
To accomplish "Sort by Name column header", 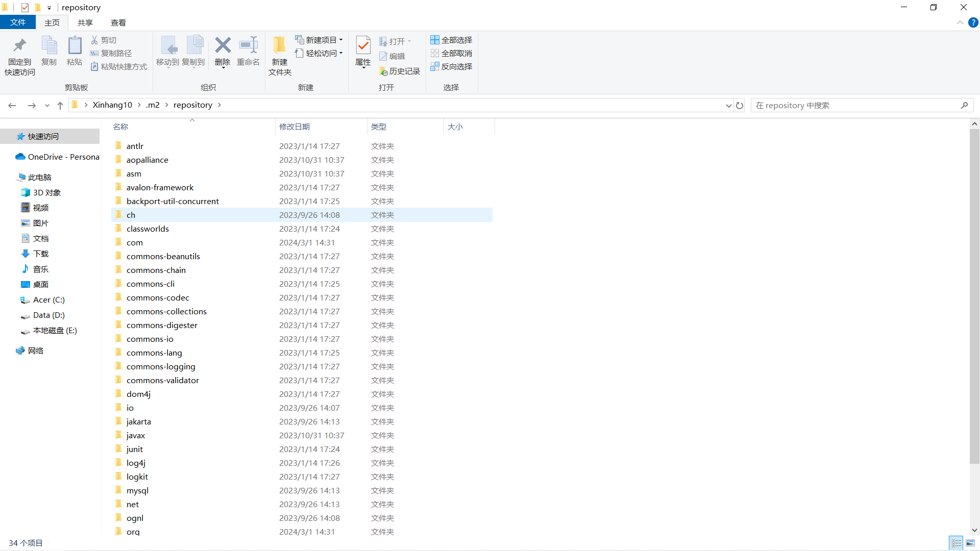I will point(192,127).
